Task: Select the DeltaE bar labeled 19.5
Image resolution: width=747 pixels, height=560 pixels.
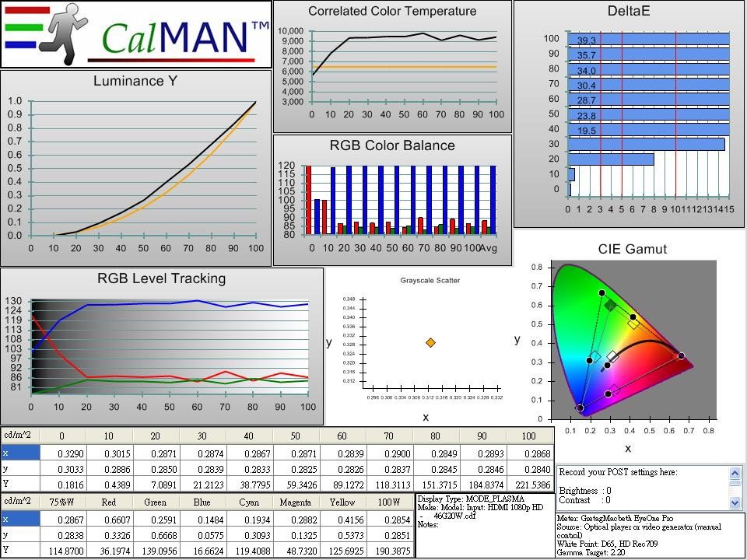Action: click(650, 130)
